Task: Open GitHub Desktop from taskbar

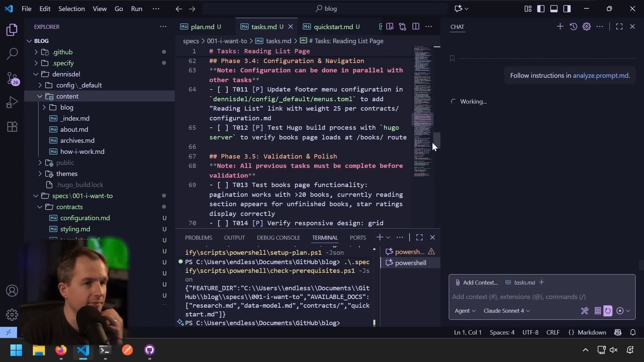Action: pos(149,350)
